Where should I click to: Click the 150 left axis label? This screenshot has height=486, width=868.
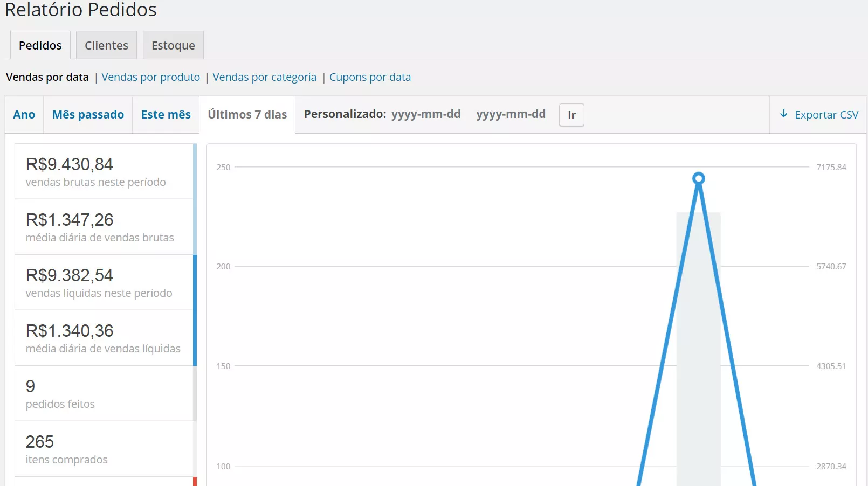[x=223, y=366]
